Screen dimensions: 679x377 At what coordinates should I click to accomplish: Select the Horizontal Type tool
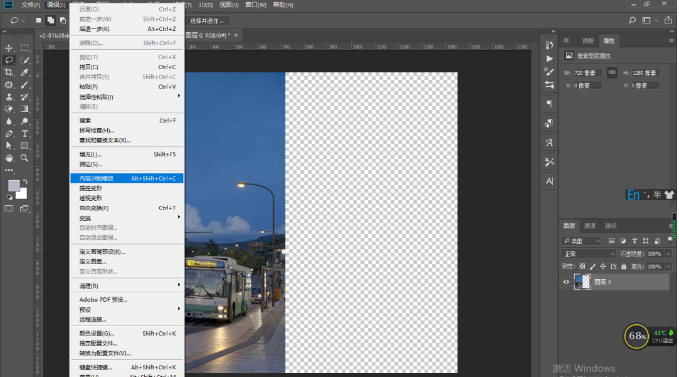25,134
